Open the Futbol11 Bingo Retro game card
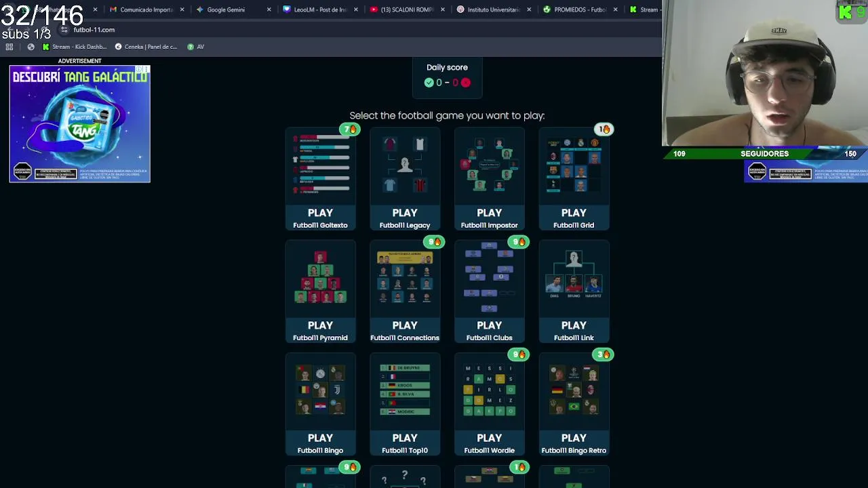 [x=574, y=405]
